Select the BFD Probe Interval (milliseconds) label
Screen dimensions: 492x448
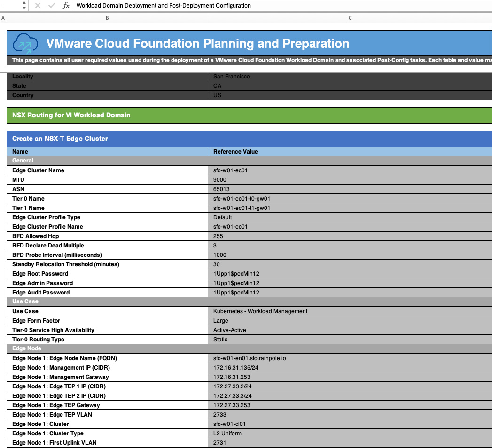point(107,255)
